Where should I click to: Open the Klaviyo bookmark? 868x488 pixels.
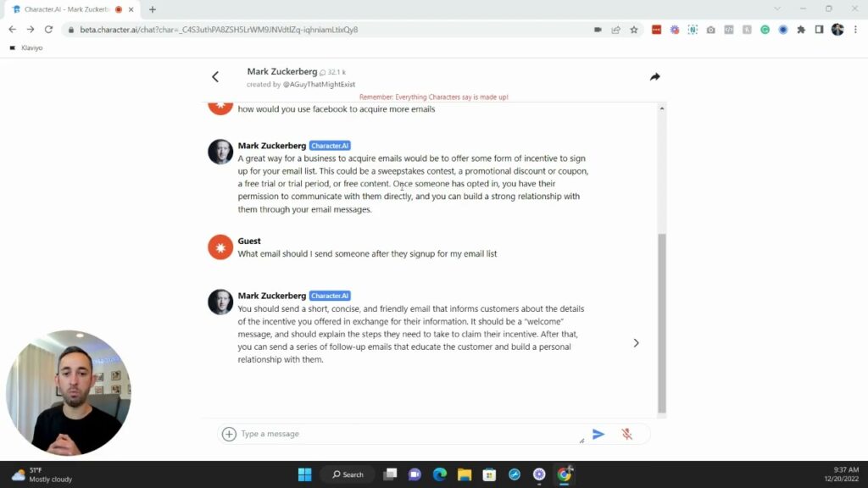click(x=26, y=48)
